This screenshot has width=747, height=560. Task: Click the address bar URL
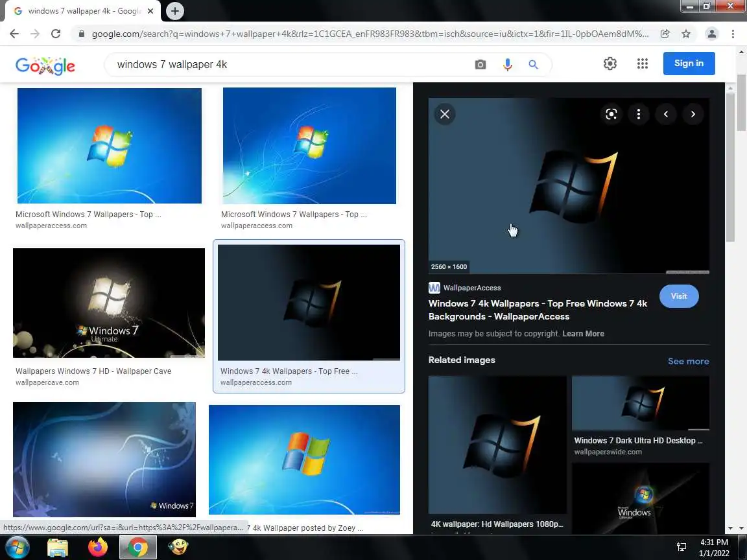pyautogui.click(x=370, y=34)
